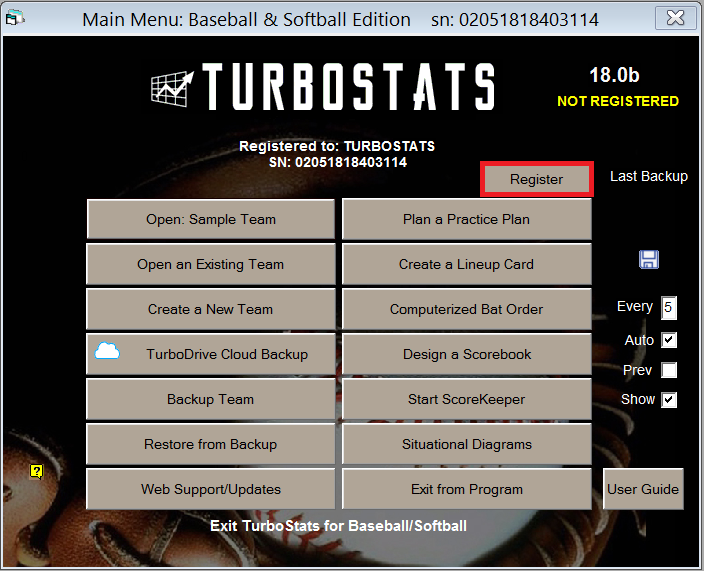
Task: Open the User Guide
Action: click(x=643, y=489)
